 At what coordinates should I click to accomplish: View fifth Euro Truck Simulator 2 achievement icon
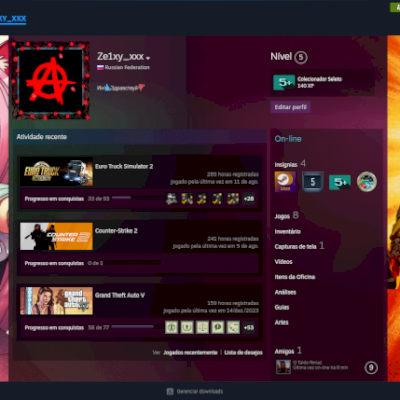tap(233, 199)
